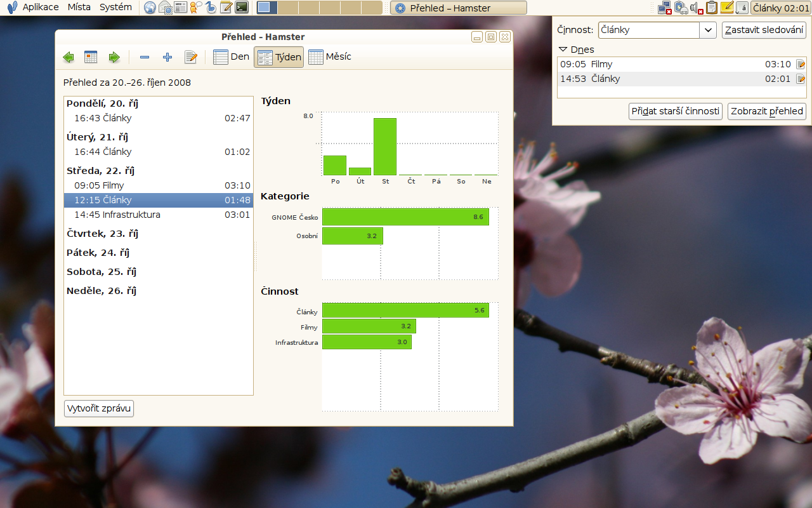Click the Čtvrtek, 23. říj day header

point(102,234)
